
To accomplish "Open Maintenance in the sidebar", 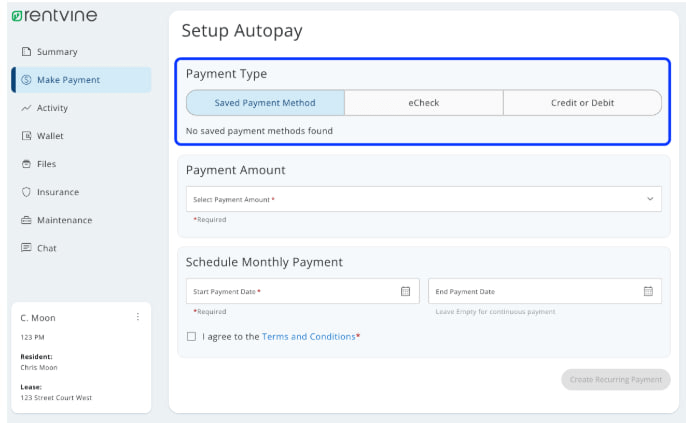I will coord(81,220).
